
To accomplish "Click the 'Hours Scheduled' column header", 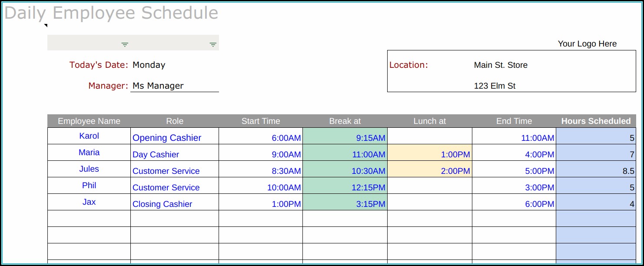I will click(596, 121).
